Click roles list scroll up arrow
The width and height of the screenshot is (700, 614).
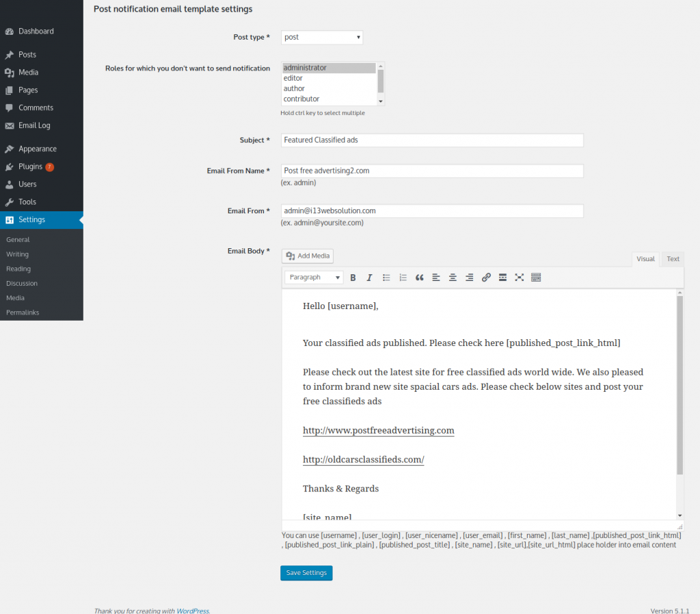click(381, 66)
